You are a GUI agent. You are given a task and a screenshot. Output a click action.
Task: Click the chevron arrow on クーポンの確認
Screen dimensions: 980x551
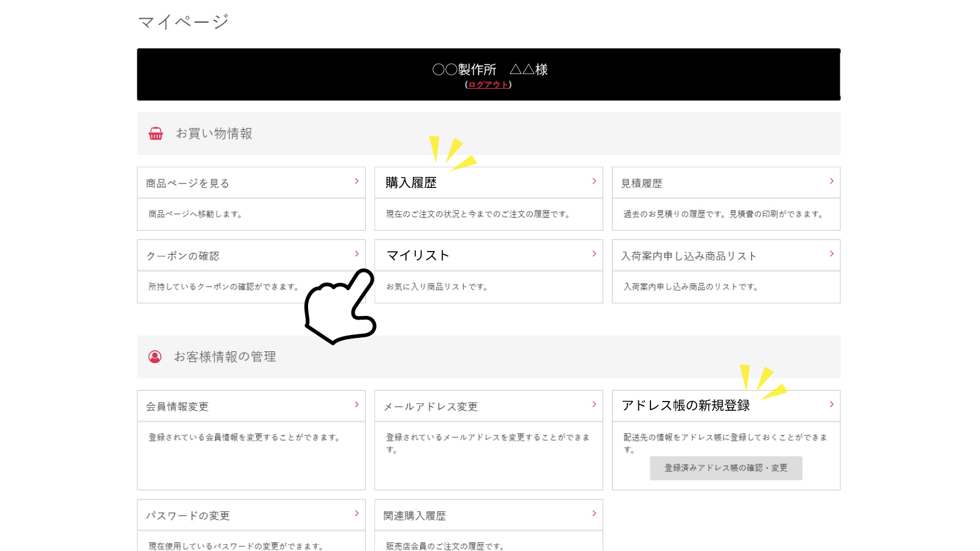[356, 254]
